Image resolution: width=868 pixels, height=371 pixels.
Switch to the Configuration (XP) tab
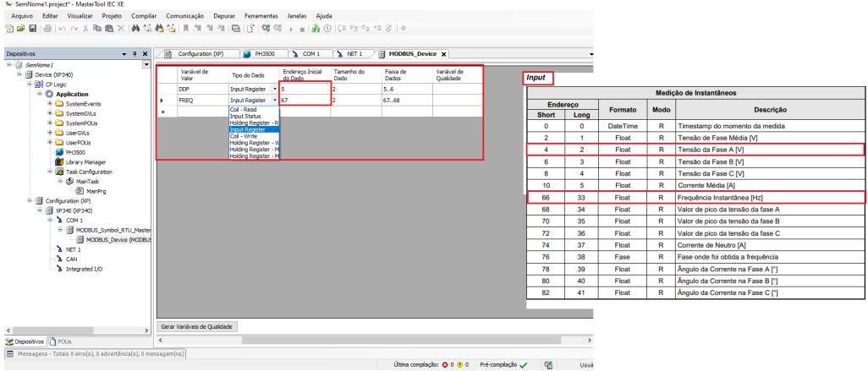(200, 54)
